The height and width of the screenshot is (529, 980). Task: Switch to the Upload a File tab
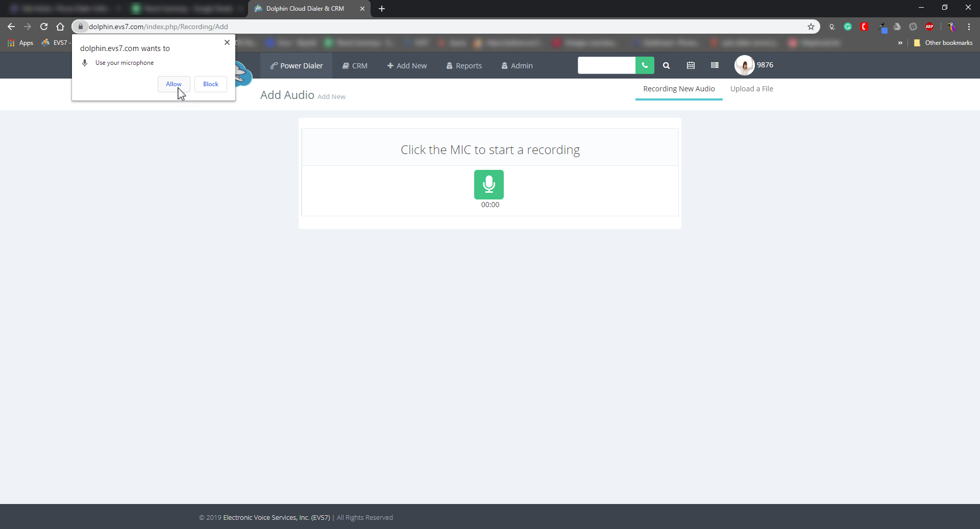coord(751,89)
